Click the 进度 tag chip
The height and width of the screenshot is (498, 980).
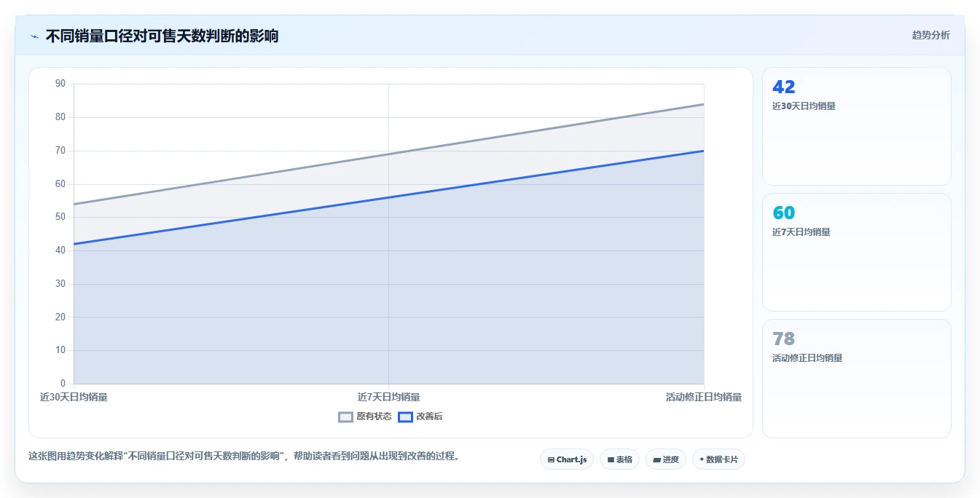click(666, 459)
